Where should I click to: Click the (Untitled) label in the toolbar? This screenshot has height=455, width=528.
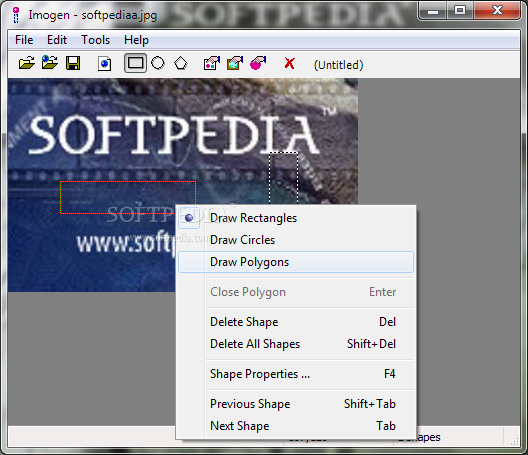coord(338,65)
